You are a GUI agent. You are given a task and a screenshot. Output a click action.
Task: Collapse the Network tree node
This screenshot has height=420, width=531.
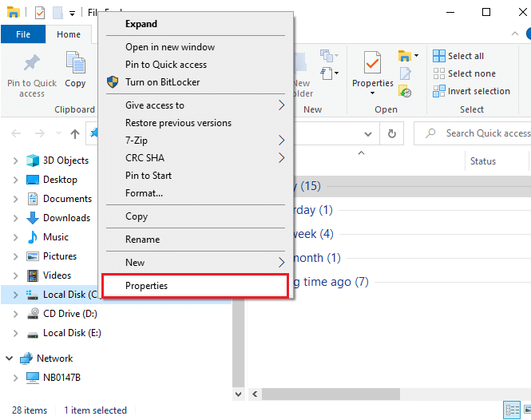tap(10, 358)
